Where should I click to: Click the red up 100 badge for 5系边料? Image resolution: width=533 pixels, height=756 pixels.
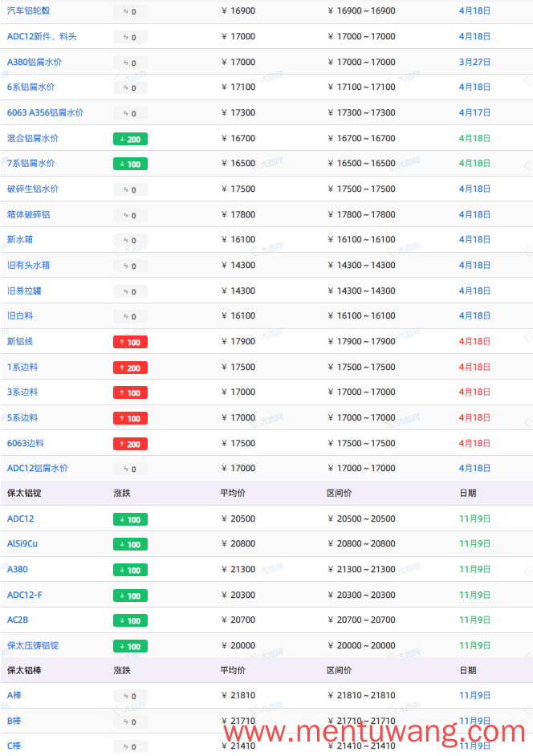point(130,418)
